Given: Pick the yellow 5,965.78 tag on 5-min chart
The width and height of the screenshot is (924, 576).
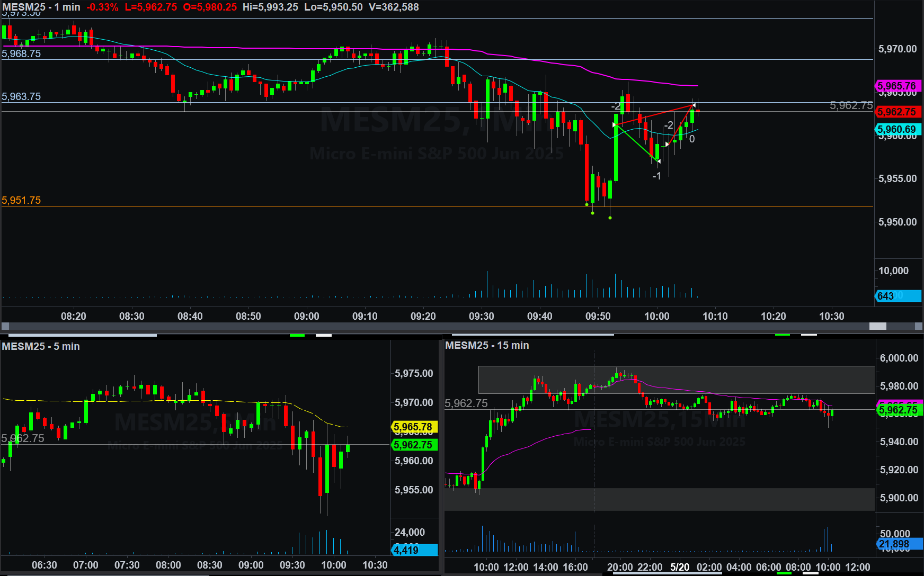Looking at the screenshot, I should click(413, 427).
